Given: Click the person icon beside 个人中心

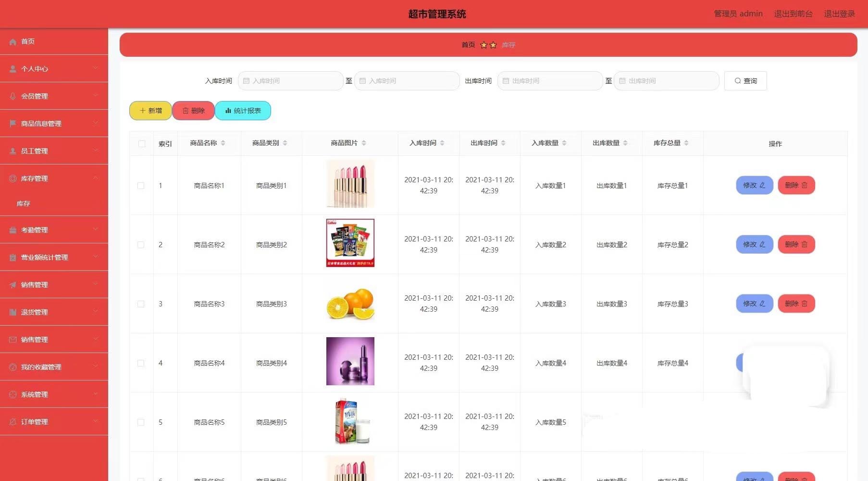Looking at the screenshot, I should pos(13,69).
